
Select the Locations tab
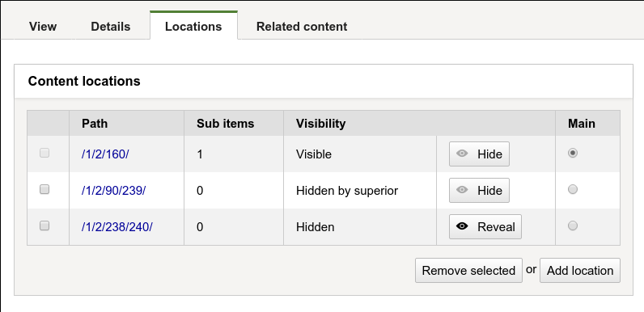[193, 26]
